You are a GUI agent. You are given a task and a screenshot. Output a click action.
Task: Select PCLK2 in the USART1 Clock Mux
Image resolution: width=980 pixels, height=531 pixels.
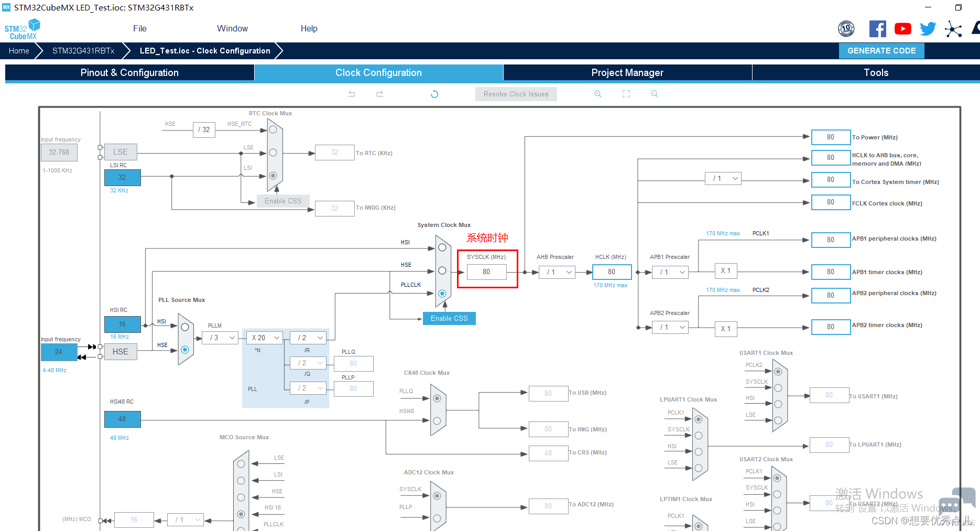pos(778,372)
